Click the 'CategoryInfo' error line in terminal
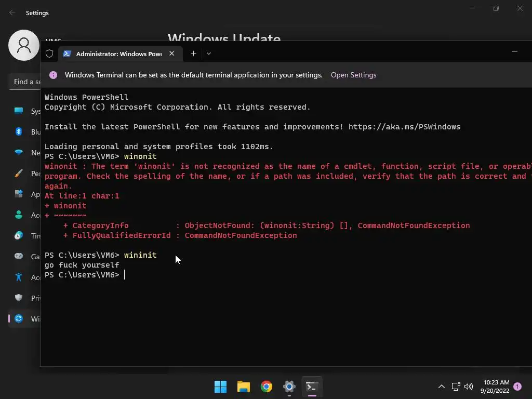Viewport: 532px width, 399px height. pos(267,225)
